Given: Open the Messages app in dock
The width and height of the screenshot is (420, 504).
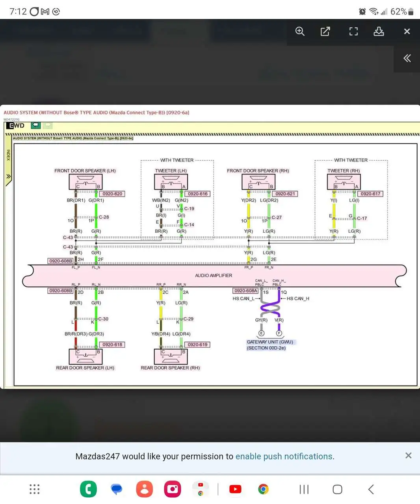Looking at the screenshot, I should (x=117, y=489).
